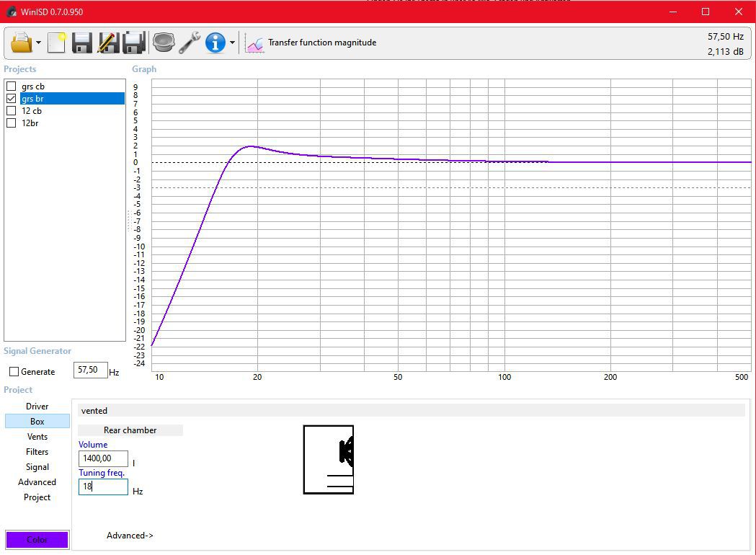Enable the grs cb project checkbox
The width and height of the screenshot is (756, 555).
point(12,86)
